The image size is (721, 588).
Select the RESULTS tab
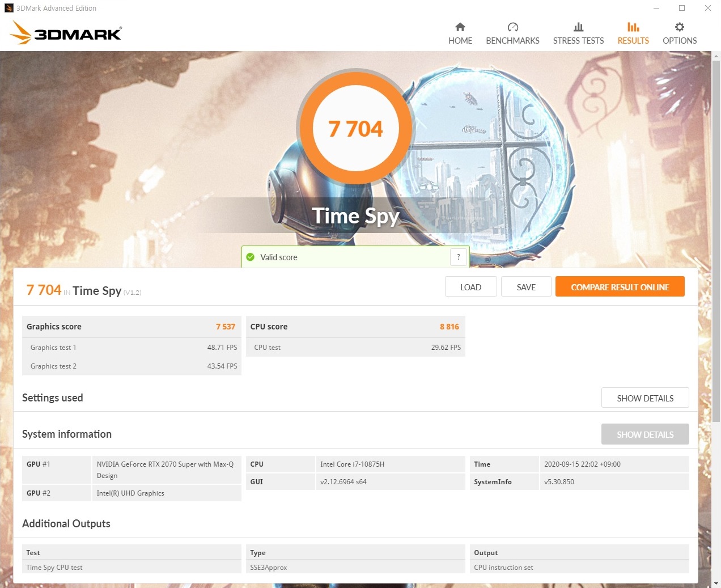coord(633,33)
